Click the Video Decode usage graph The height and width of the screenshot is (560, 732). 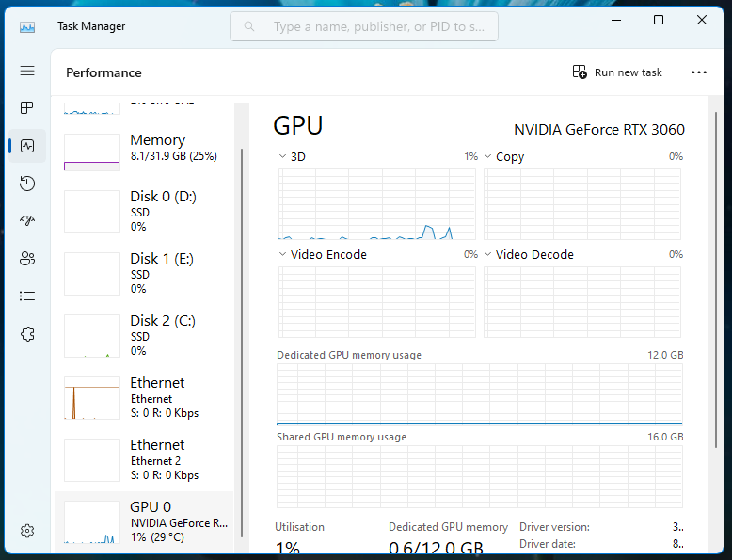coord(582,302)
